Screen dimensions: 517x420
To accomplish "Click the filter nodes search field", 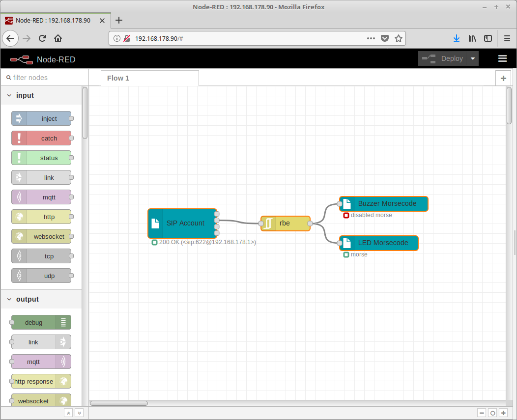I will tap(44, 78).
